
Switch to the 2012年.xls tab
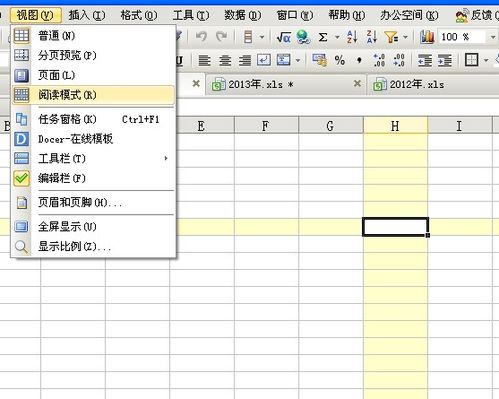coord(433,85)
